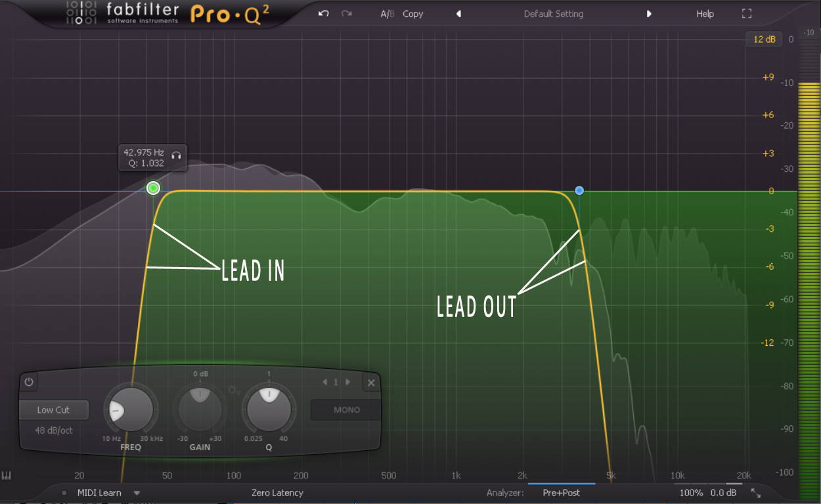Click the output level meter
The height and width of the screenshot is (504, 821).
(x=809, y=262)
